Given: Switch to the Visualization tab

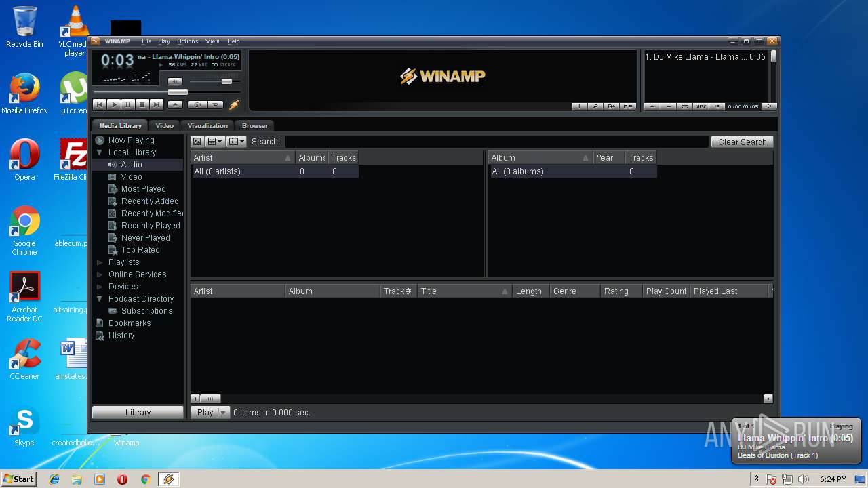Looking at the screenshot, I should click(x=208, y=125).
